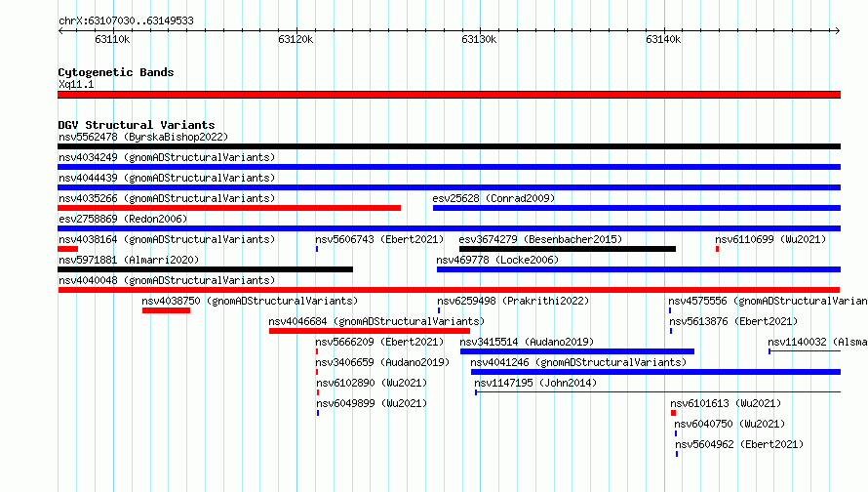
Task: Click nsv4038164 gnomAD variant label
Action: point(167,239)
